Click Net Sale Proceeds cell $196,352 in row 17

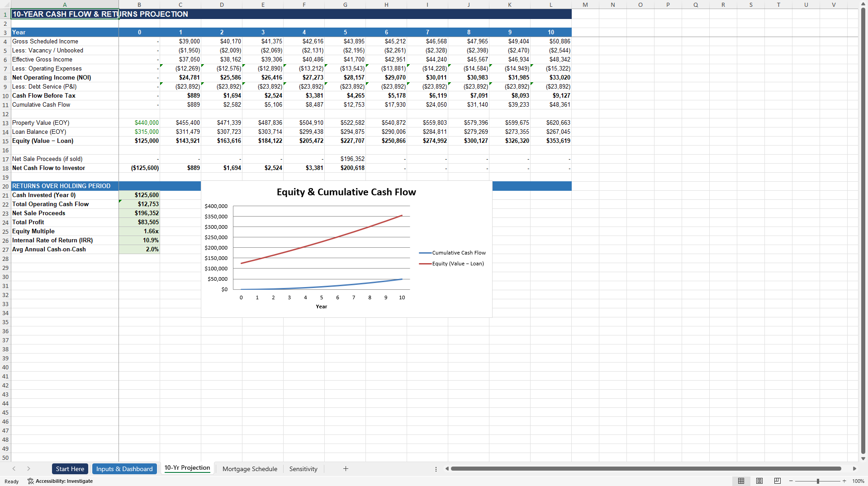pos(345,159)
